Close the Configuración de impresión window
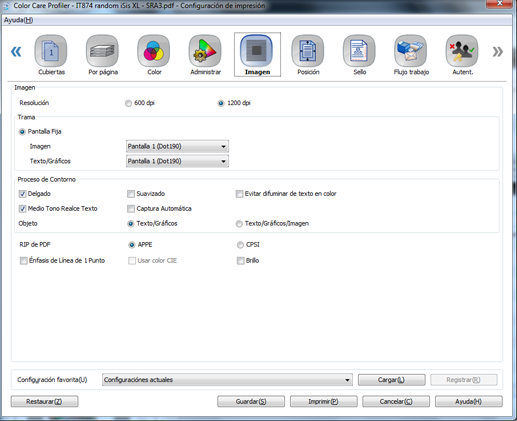The image size is (517, 421). click(499, 4)
